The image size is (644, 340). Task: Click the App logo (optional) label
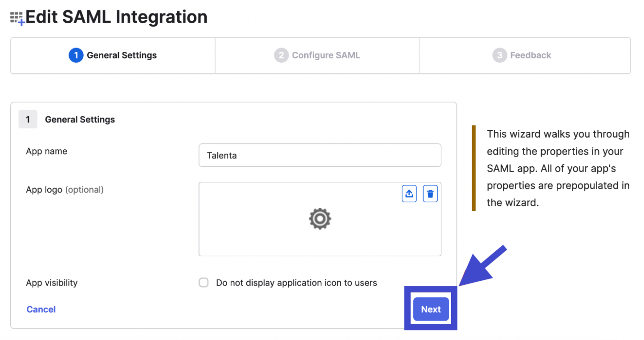pyautogui.click(x=65, y=189)
